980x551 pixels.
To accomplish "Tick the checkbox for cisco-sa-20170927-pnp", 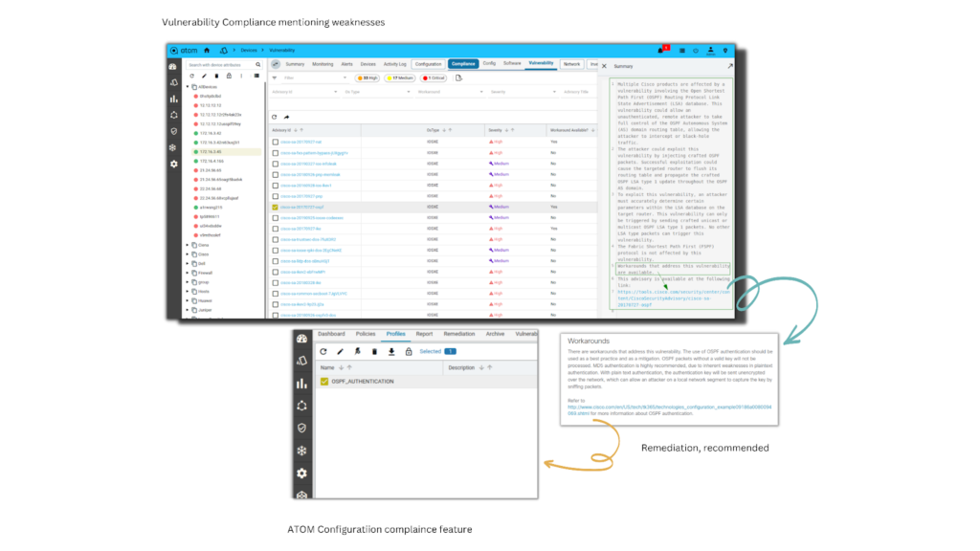I will point(275,196).
